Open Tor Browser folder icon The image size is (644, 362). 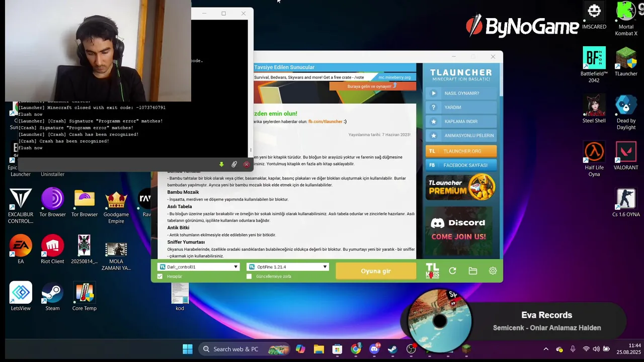click(x=85, y=203)
